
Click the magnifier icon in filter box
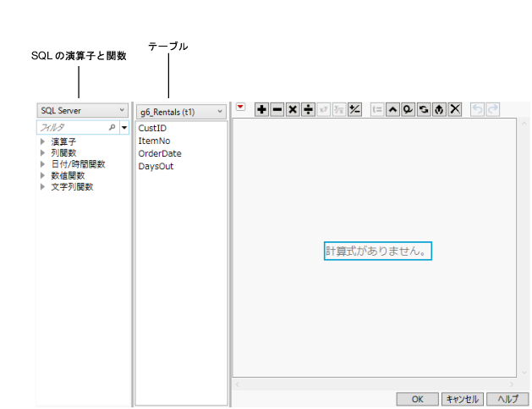(x=112, y=127)
